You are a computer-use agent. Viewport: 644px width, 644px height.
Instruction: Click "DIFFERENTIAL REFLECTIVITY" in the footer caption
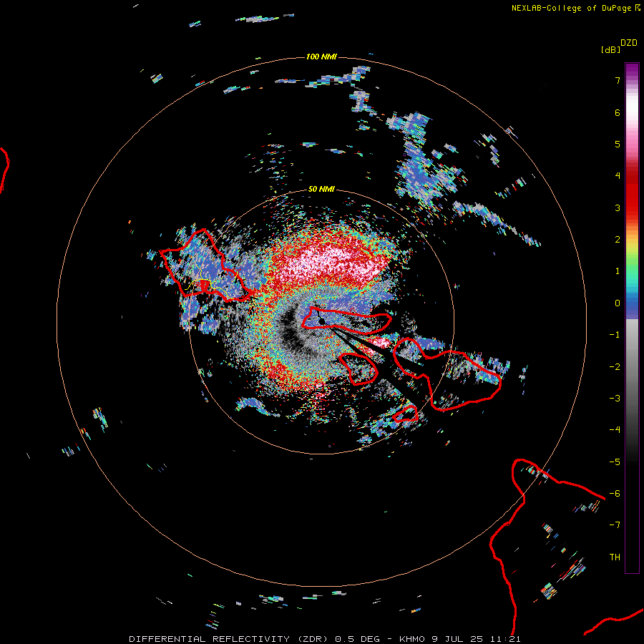[x=210, y=639]
